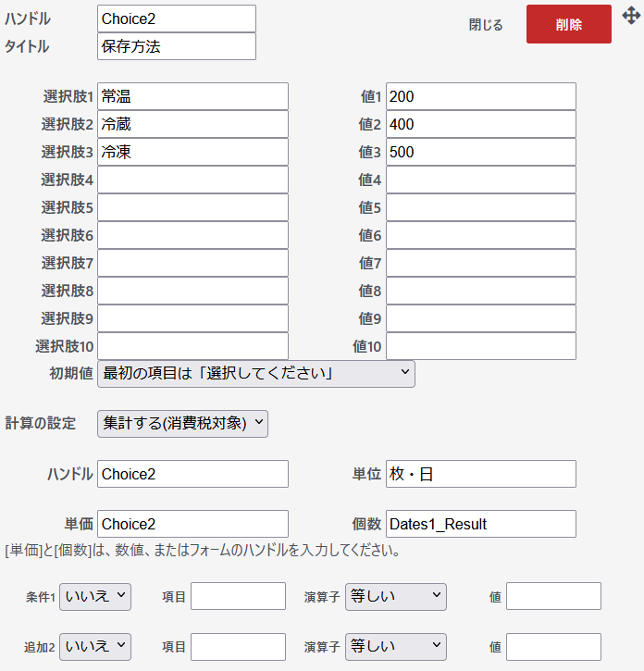Click the 値1 field containing 200

(481, 96)
